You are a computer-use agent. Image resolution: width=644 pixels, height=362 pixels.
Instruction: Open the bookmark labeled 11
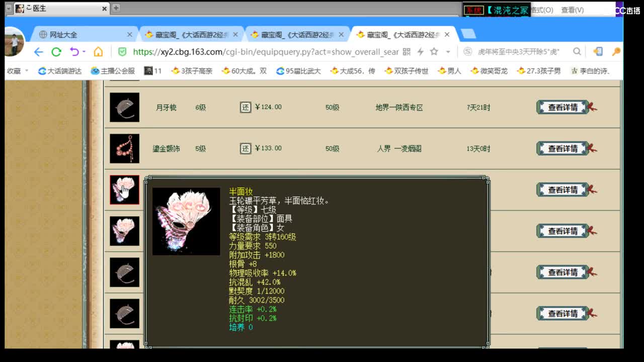pyautogui.click(x=153, y=71)
